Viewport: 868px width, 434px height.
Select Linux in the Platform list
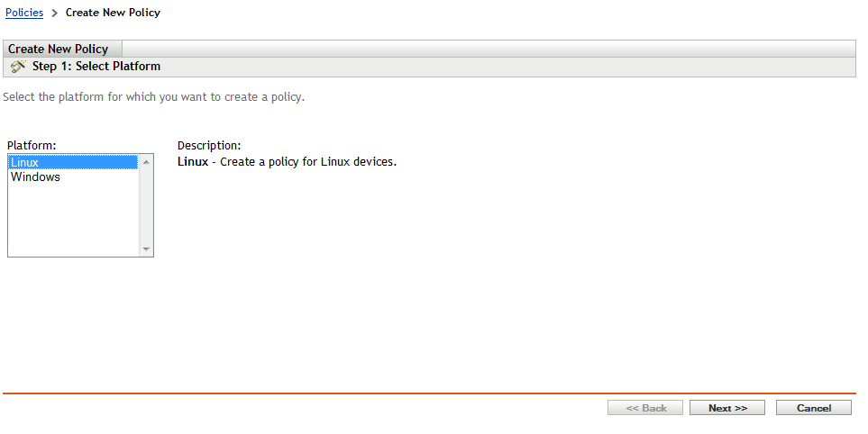25,162
